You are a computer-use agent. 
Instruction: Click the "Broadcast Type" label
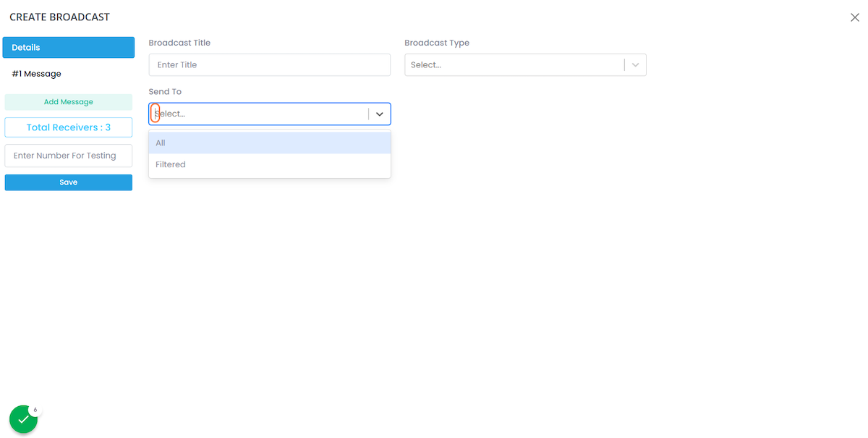(x=437, y=43)
